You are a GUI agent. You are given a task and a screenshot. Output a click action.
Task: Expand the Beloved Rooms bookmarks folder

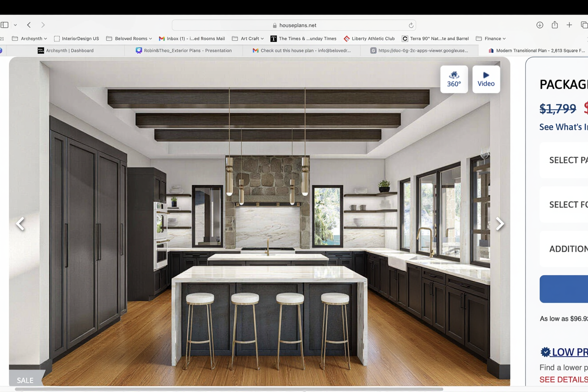(129, 39)
